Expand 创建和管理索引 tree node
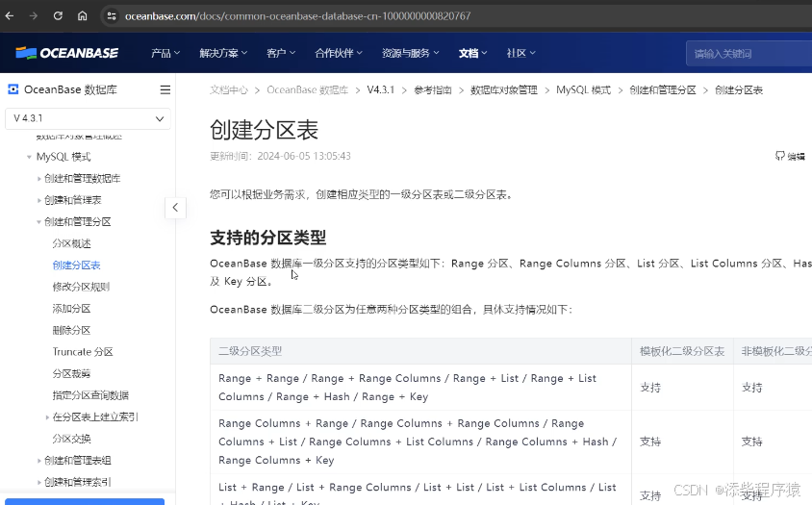The width and height of the screenshot is (812, 505). click(38, 482)
